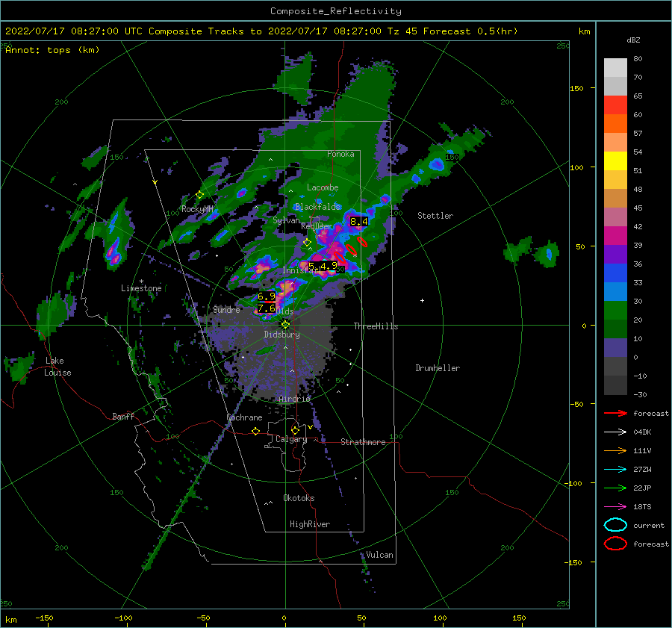Pick the red band in the dBZ scale
Screen dimensions: 672x628
pyautogui.click(x=615, y=105)
